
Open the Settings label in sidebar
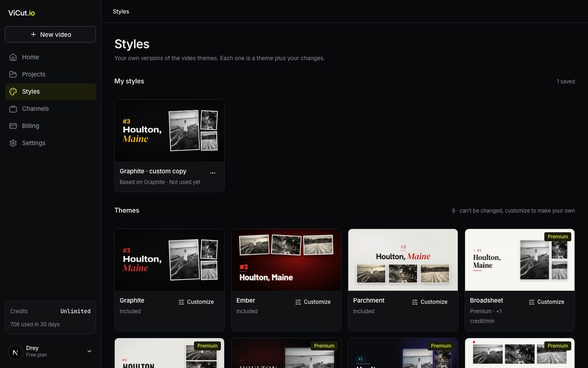[x=33, y=143]
